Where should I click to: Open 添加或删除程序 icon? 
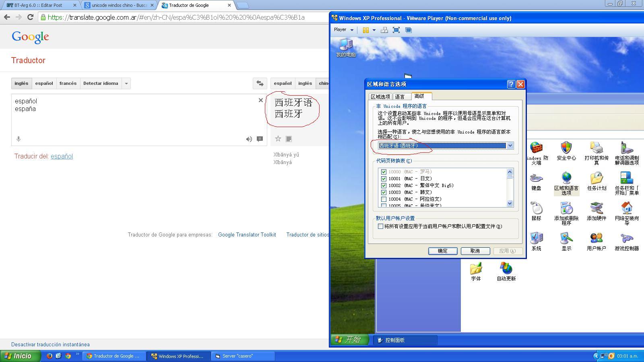point(566,214)
